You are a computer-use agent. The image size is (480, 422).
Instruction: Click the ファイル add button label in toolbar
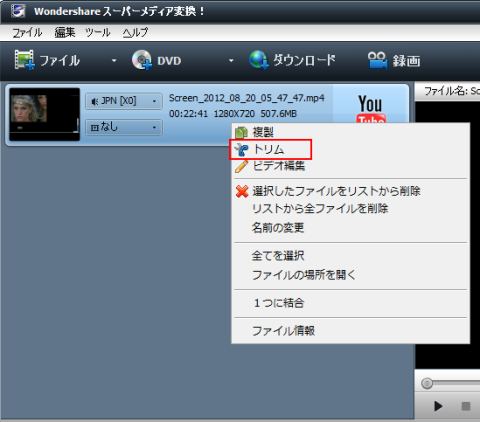pos(60,61)
